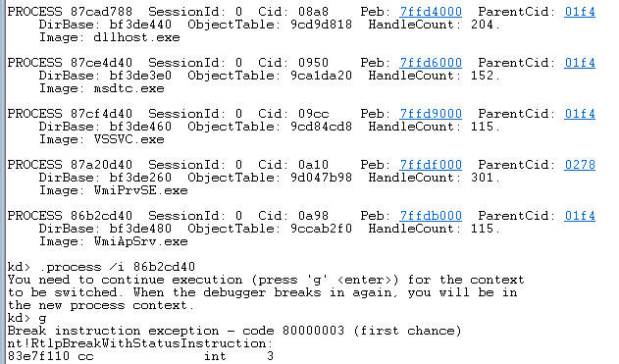Click the Image name WmiApSrv.exe

coord(140,241)
